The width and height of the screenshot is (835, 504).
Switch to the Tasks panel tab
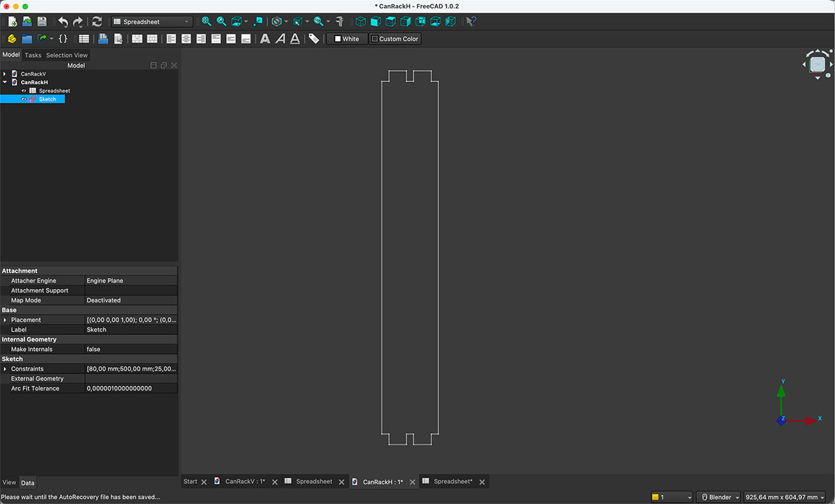point(33,55)
